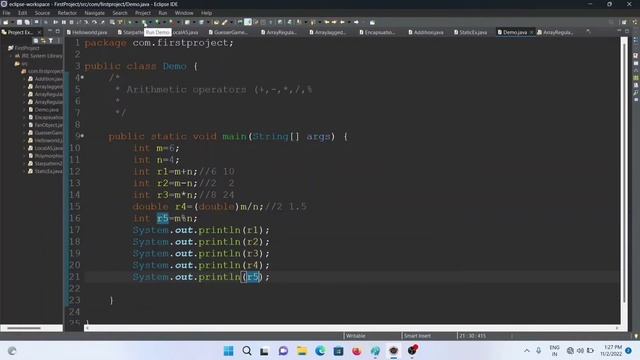Image resolution: width=640 pixels, height=360 pixels.
Task: Click the Resume debug icon in toolbar
Action: (x=55, y=22)
